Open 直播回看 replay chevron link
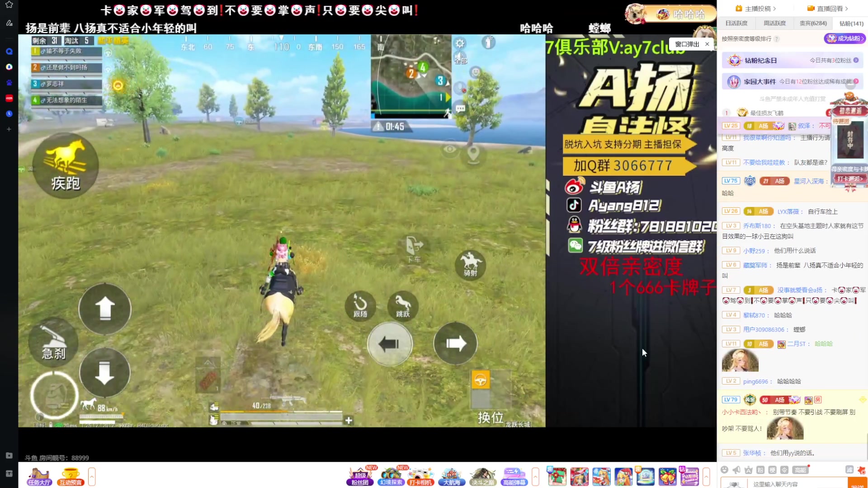The image size is (868, 488). pos(827,9)
